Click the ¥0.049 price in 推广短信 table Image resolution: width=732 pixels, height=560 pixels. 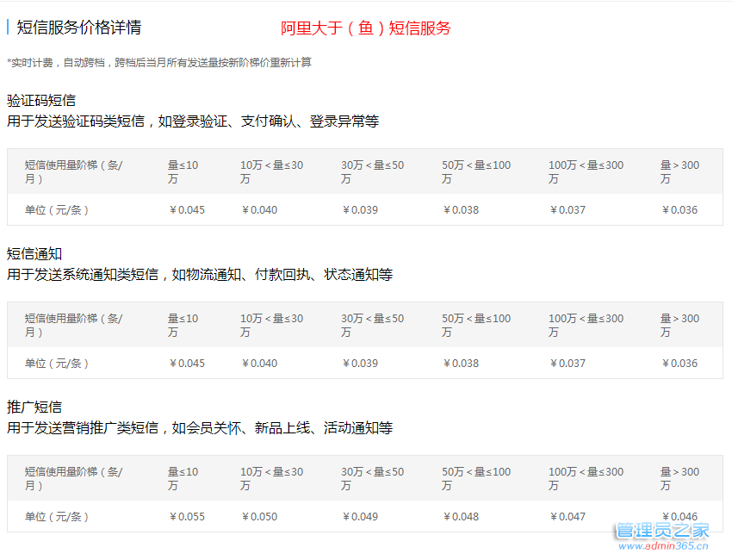point(360,517)
